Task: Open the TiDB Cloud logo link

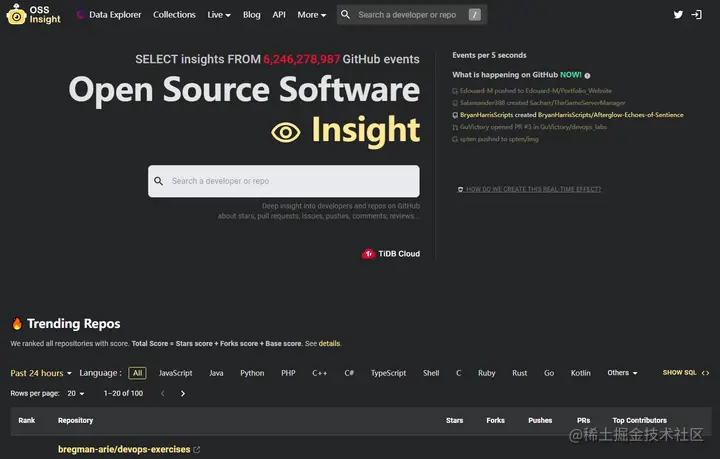Action: (x=391, y=254)
